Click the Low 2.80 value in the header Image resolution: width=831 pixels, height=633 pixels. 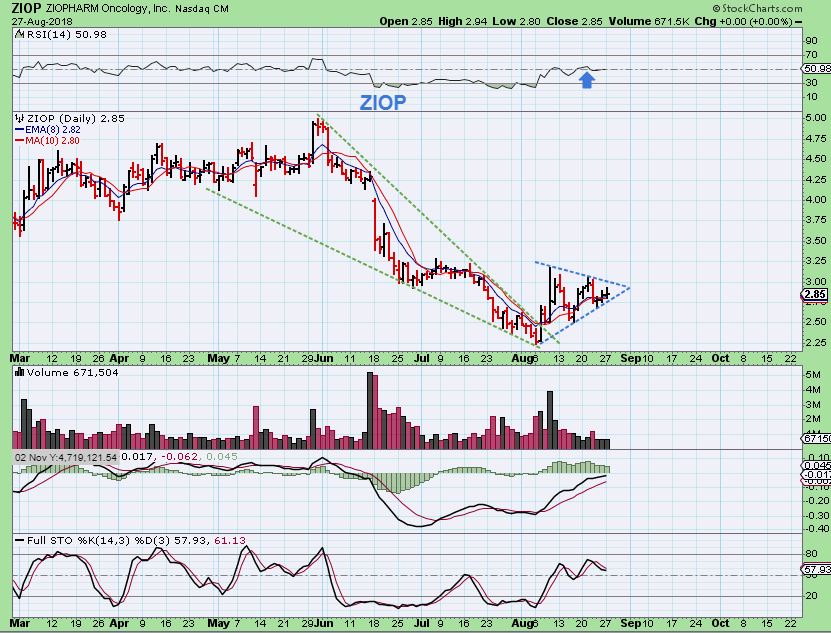517,22
